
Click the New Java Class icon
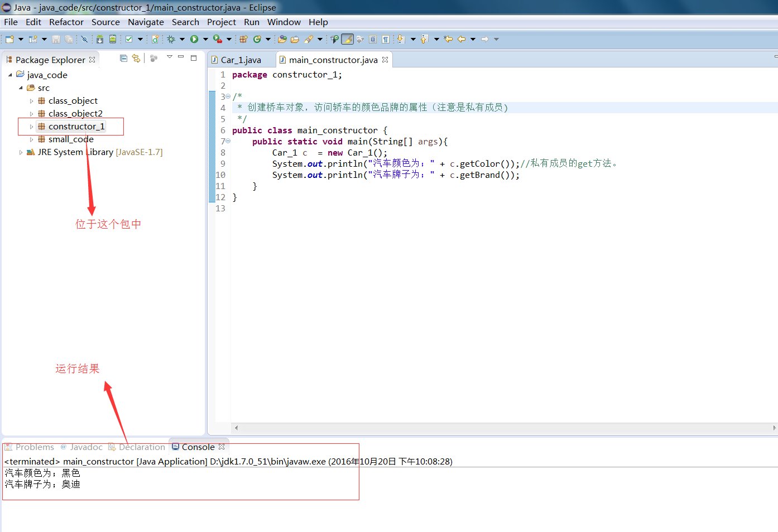point(257,39)
